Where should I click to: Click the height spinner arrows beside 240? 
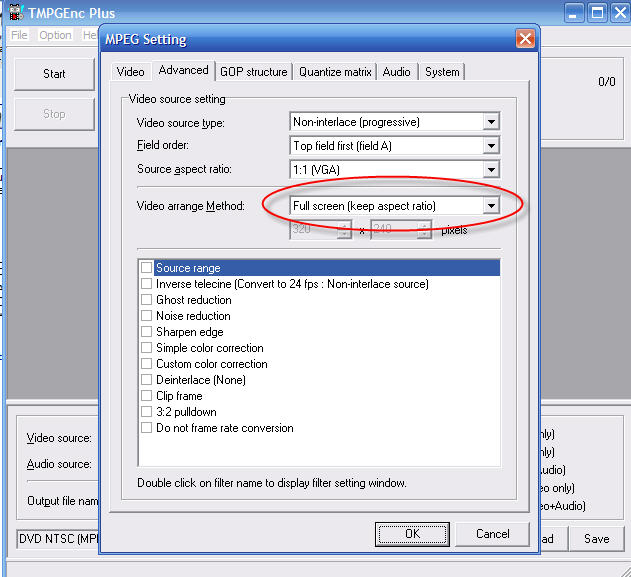coord(425,230)
